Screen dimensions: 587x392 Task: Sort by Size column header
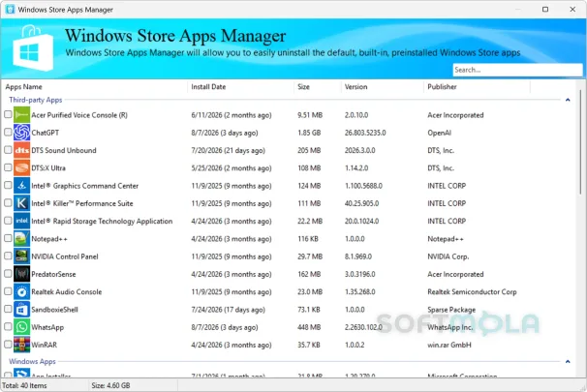coord(317,87)
